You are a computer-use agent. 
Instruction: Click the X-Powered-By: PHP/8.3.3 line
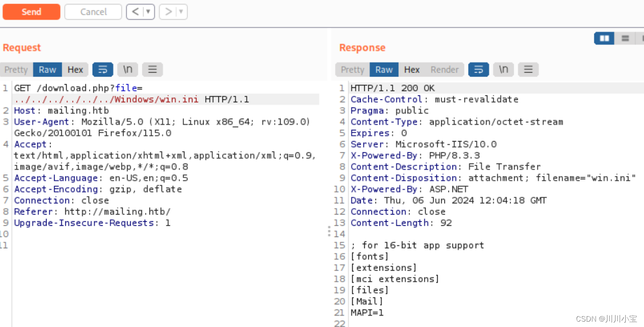point(415,155)
